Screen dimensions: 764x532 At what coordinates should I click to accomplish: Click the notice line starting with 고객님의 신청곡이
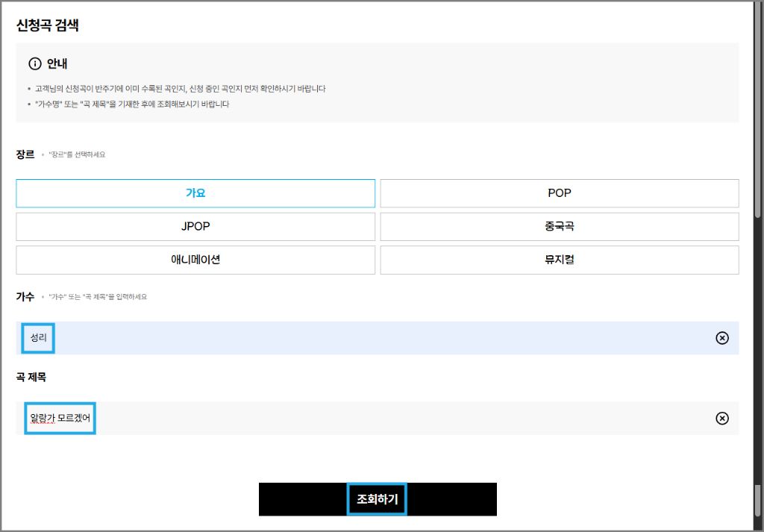point(181,89)
